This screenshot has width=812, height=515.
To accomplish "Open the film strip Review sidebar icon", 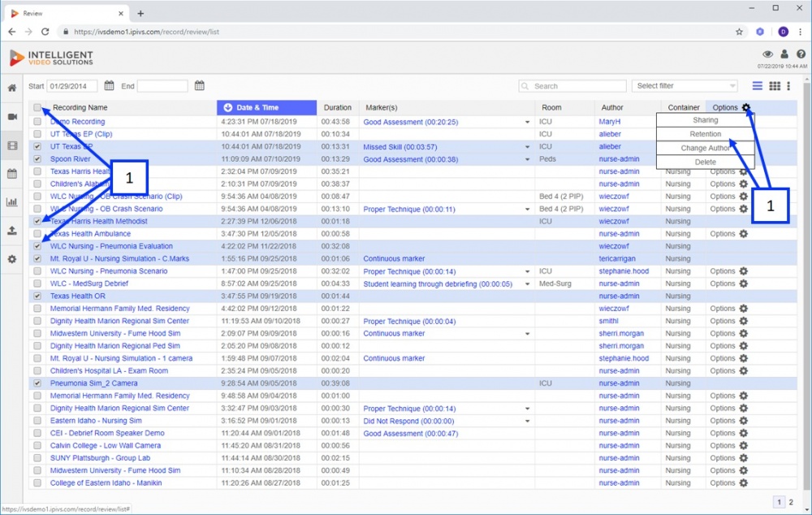I will (x=12, y=145).
